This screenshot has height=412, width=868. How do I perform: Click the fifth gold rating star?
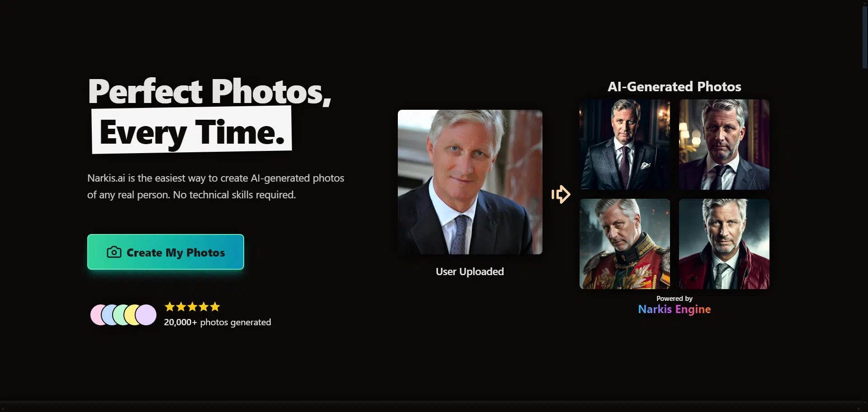click(x=215, y=307)
